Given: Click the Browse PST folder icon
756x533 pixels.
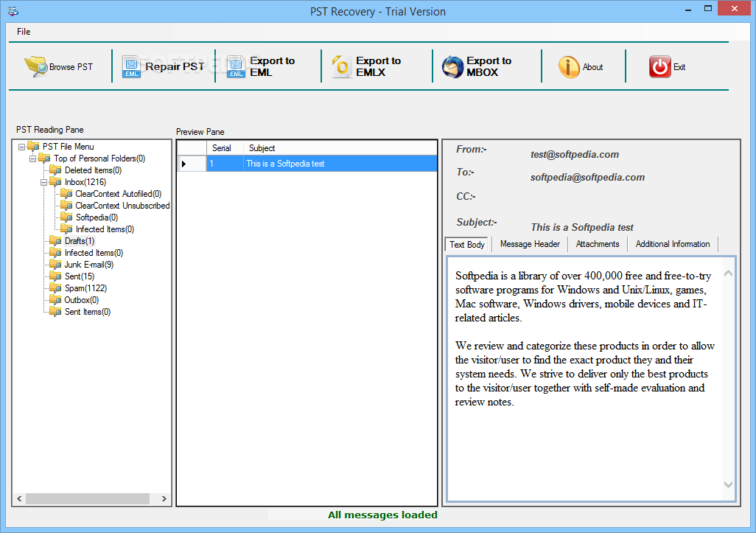Looking at the screenshot, I should tap(35, 66).
